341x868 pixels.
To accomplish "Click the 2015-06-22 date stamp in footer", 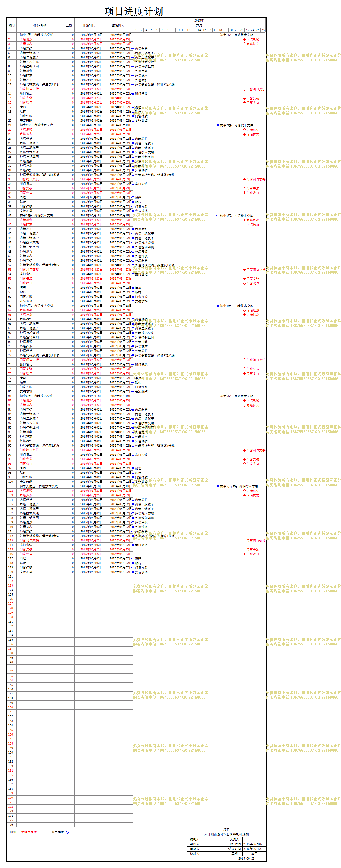I will 246,858.
